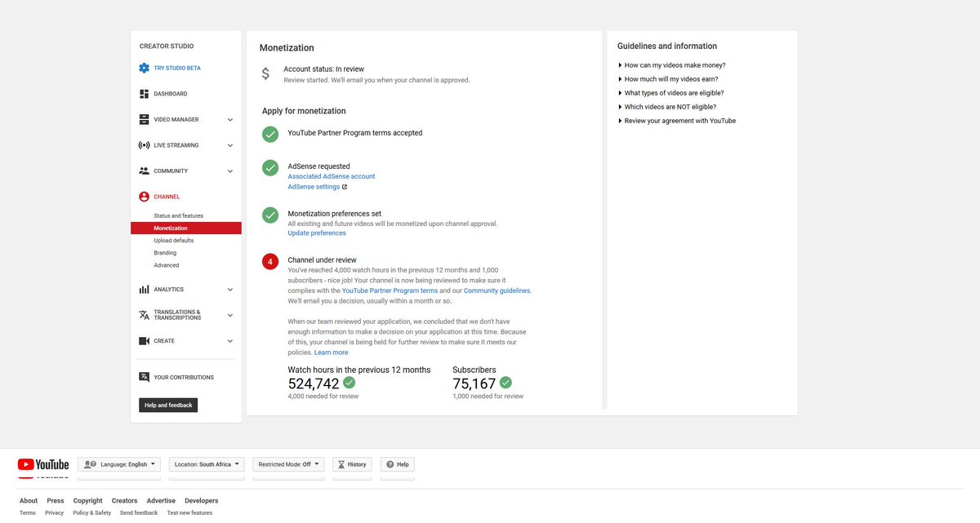Expand the Video Manager section chevron

click(x=230, y=120)
